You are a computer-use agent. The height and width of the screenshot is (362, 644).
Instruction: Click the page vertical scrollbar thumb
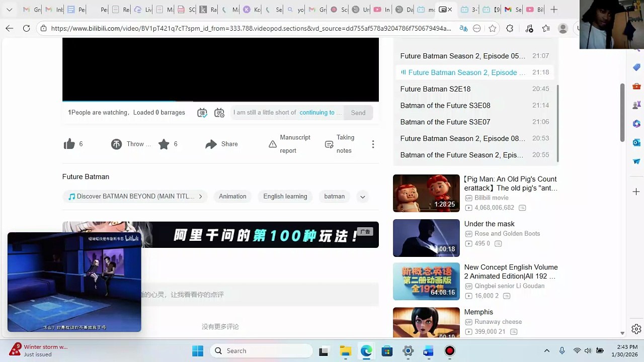tap(622, 113)
